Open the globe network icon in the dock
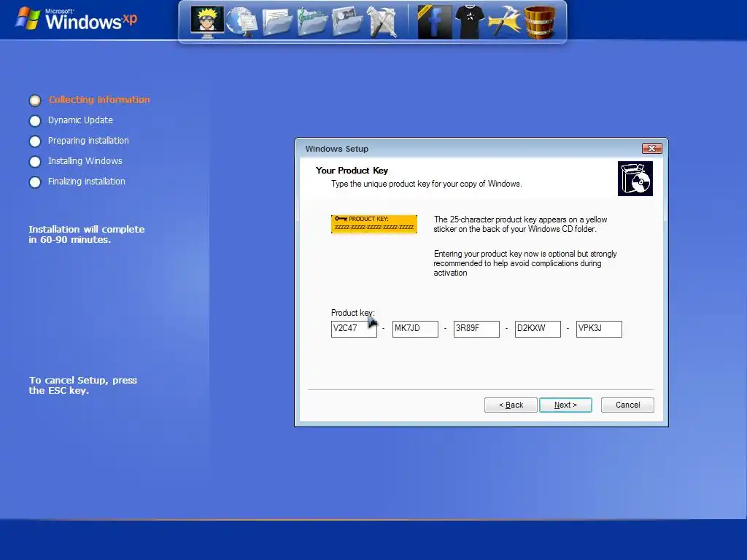Screen dimensions: 747x560 [x=241, y=21]
